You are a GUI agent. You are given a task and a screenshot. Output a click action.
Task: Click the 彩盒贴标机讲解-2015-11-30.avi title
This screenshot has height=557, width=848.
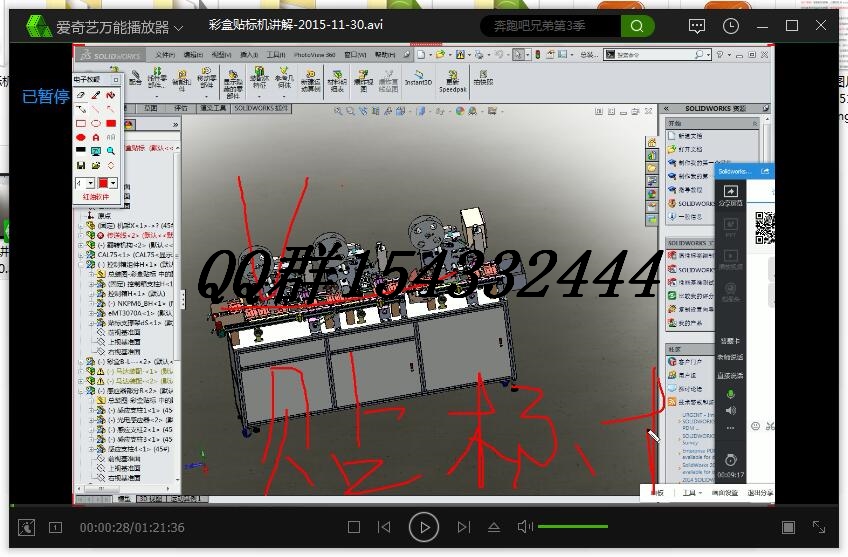point(296,25)
